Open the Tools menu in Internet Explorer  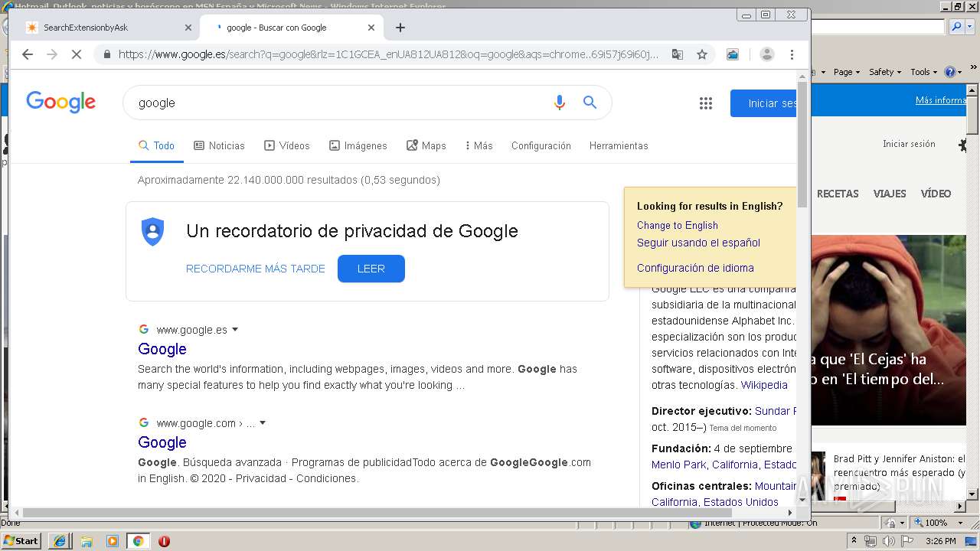coord(923,72)
